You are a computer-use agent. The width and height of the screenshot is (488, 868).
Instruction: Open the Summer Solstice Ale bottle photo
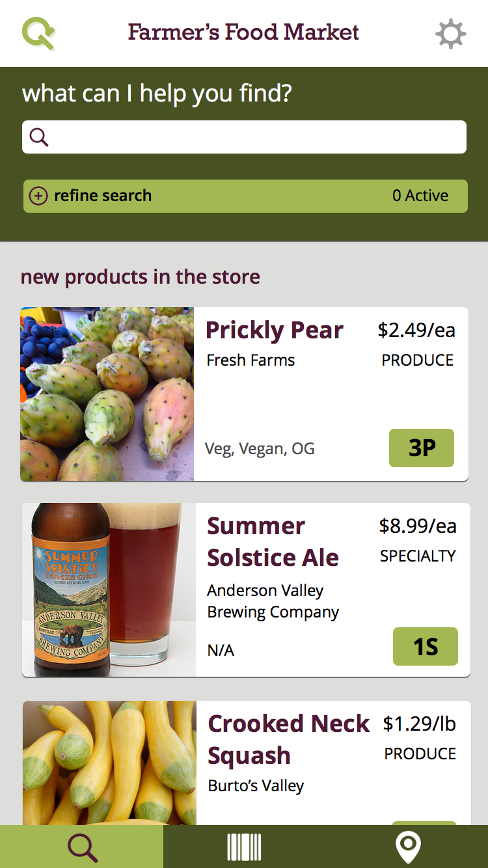pyautogui.click(x=109, y=590)
